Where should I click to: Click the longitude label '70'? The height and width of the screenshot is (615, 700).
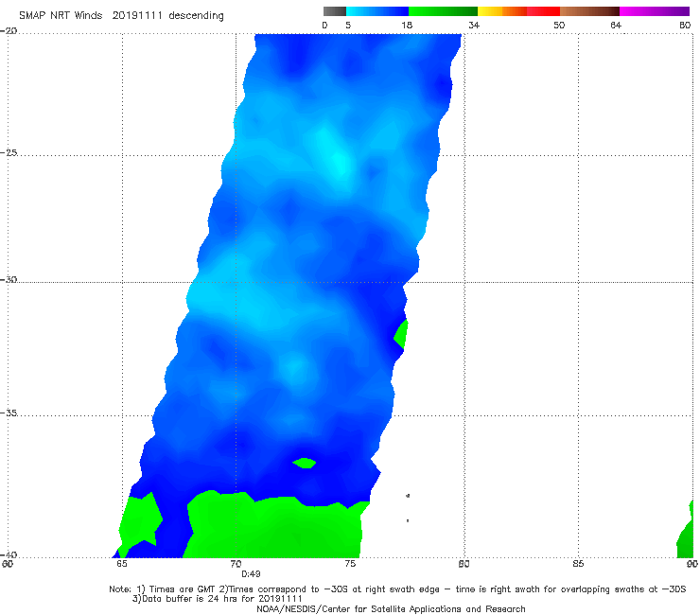click(x=236, y=564)
